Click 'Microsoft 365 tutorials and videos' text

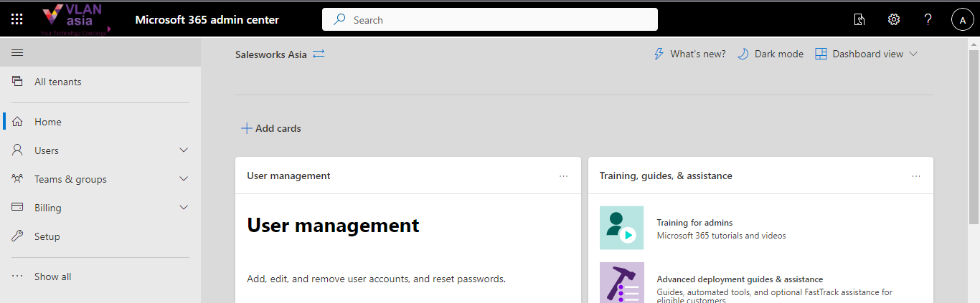(721, 236)
